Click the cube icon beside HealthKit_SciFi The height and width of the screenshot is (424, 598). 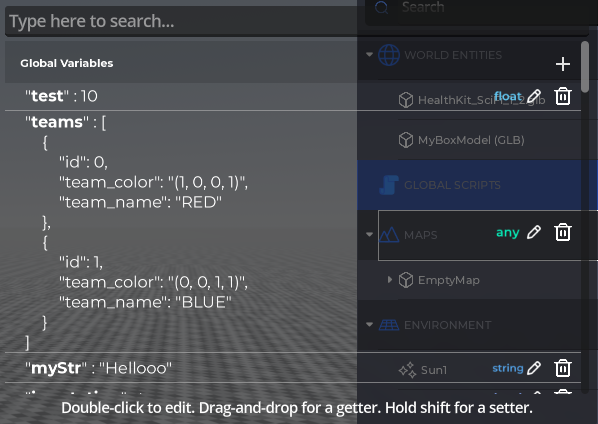(406, 100)
